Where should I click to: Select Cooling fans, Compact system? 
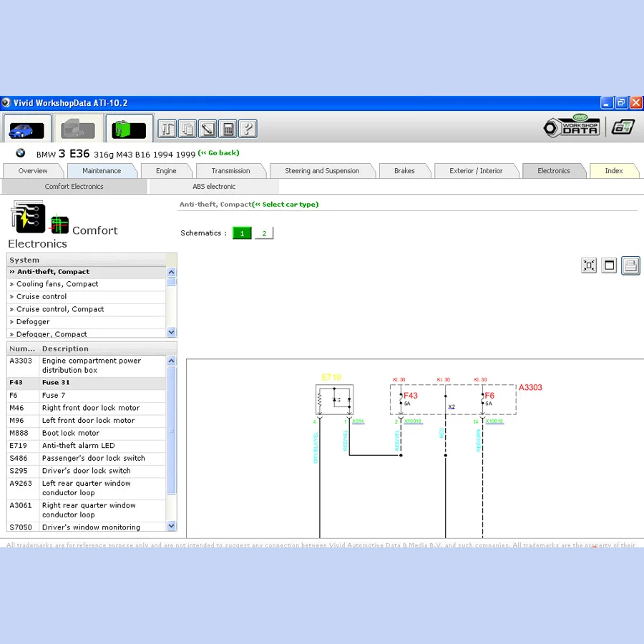click(x=87, y=284)
